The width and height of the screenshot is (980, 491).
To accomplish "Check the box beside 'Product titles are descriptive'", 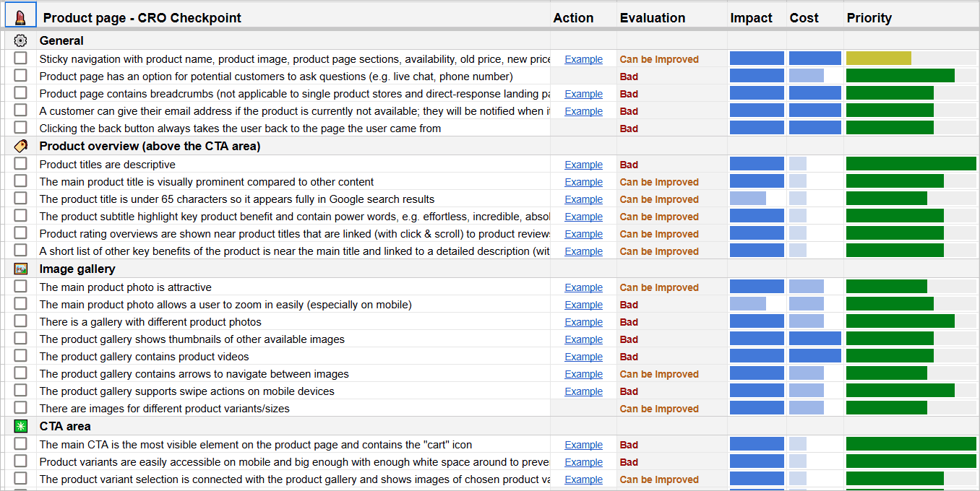I will pyautogui.click(x=20, y=164).
